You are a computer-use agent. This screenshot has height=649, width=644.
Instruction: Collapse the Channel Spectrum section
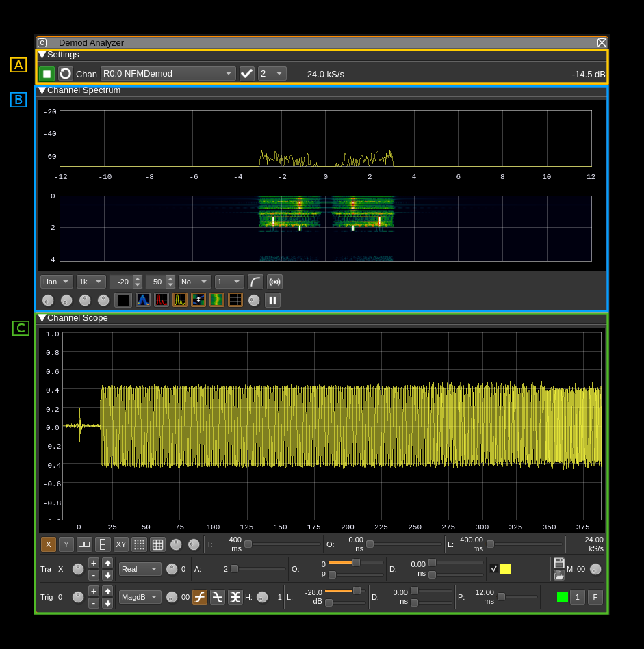pyautogui.click(x=42, y=90)
